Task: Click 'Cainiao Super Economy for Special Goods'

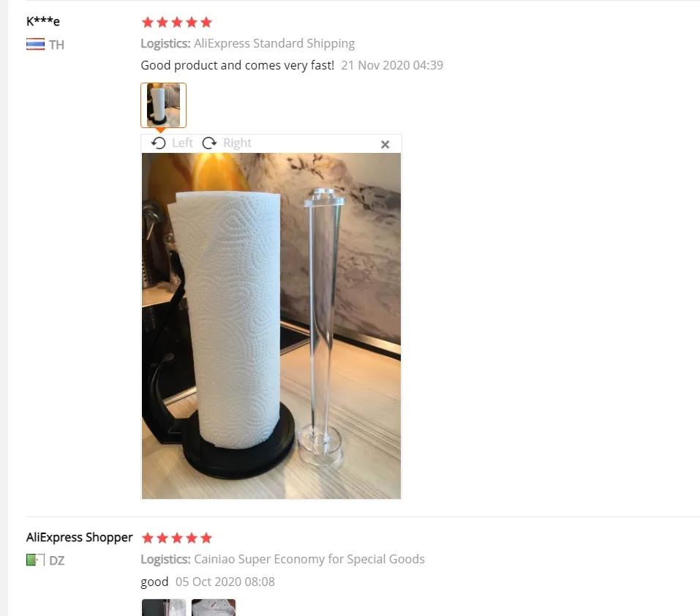Action: click(x=309, y=559)
